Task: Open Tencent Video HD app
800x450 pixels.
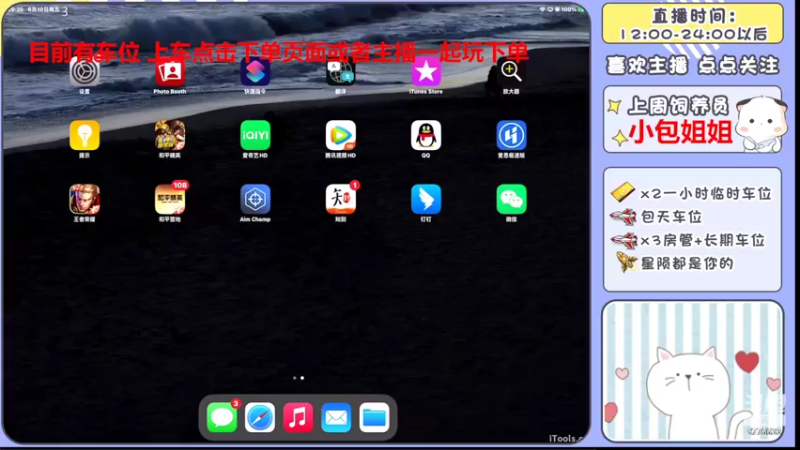Action: (340, 135)
